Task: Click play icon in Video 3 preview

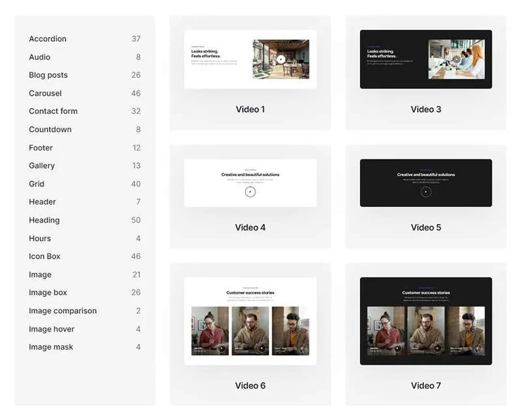Action: (456, 59)
